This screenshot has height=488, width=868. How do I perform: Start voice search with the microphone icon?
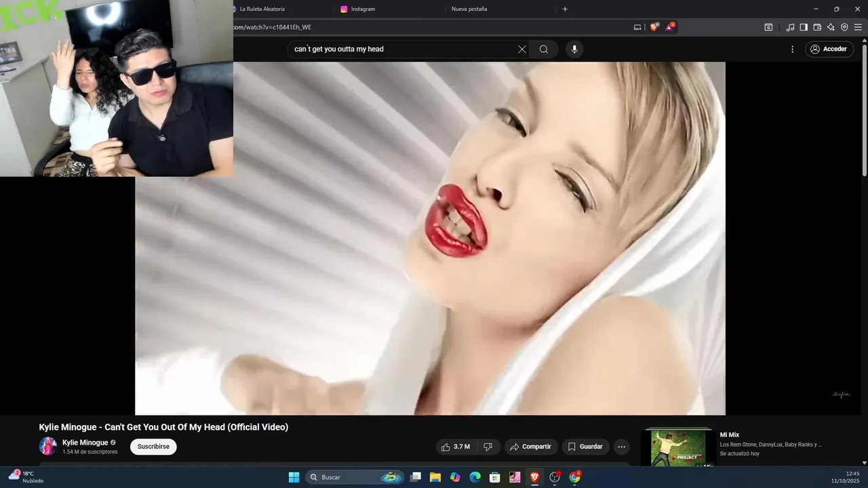tap(574, 49)
